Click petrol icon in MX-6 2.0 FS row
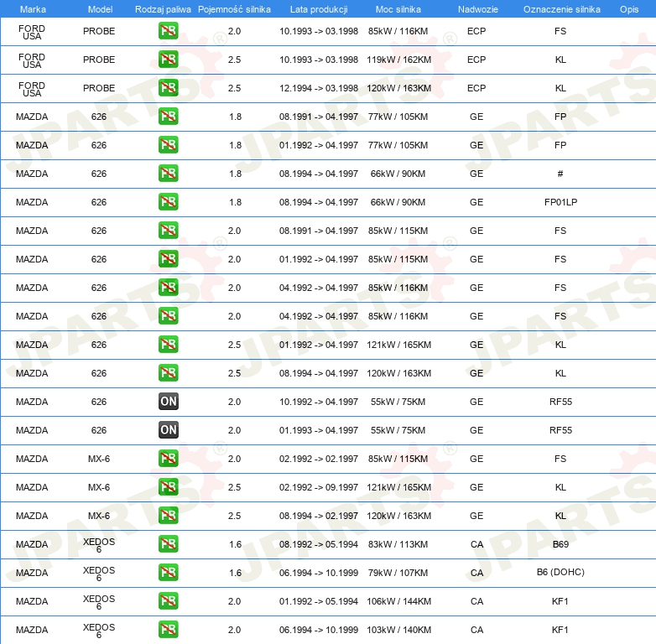This screenshot has height=644, width=656. pos(168,459)
